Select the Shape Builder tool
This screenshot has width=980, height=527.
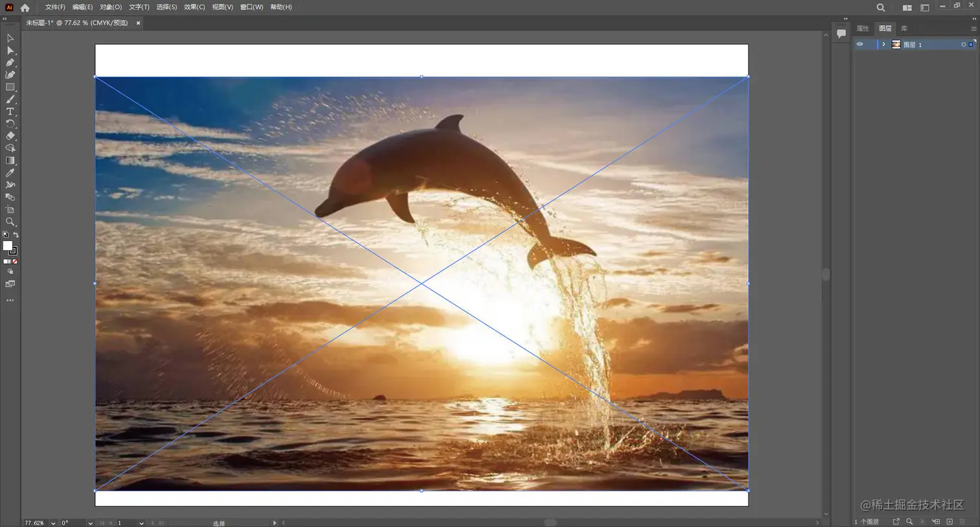(x=10, y=148)
